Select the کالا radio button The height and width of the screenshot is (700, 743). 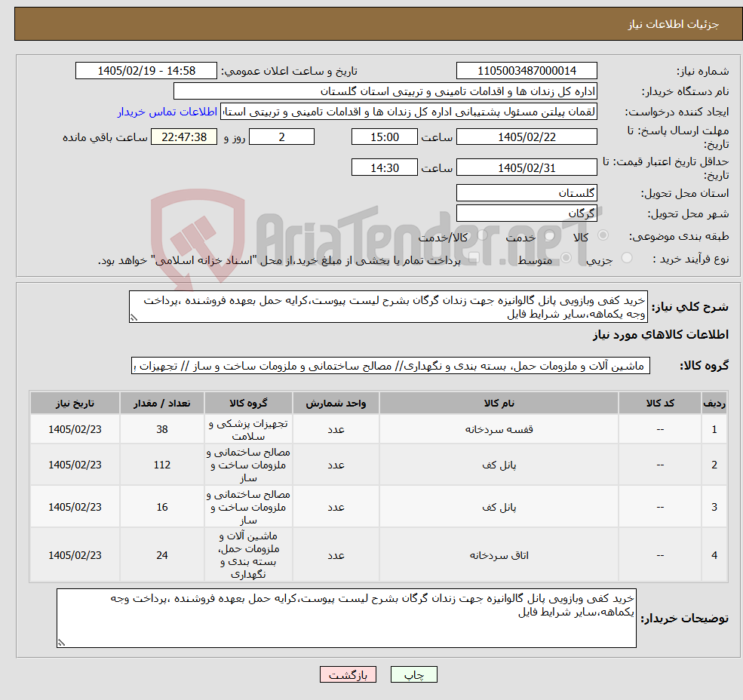point(603,235)
